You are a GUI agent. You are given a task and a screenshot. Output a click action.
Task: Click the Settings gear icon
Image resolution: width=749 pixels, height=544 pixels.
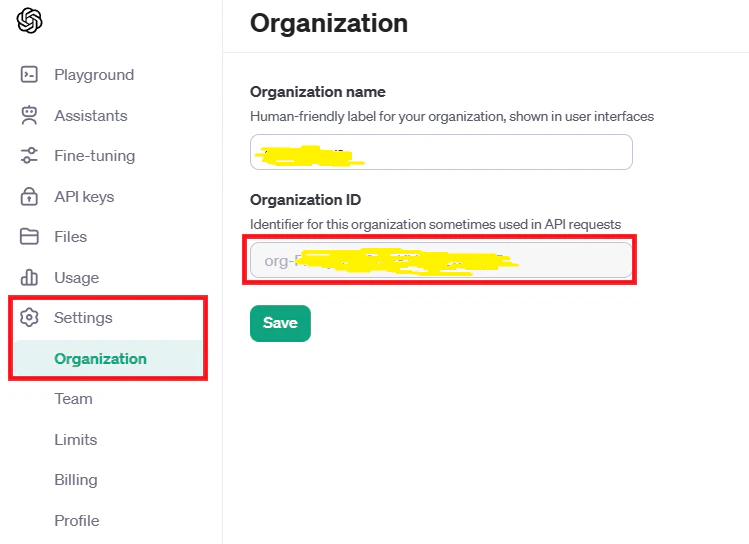pyautogui.click(x=29, y=318)
